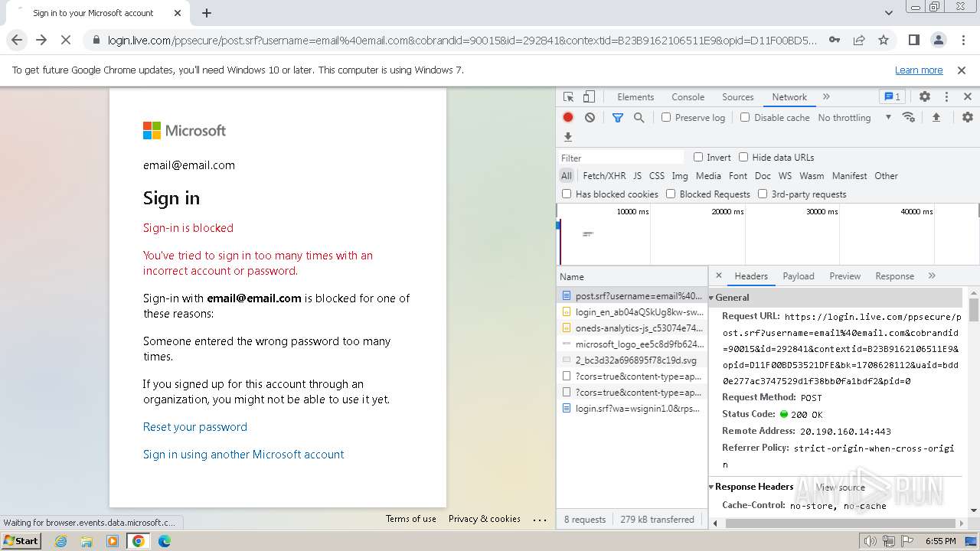The width and height of the screenshot is (980, 551).
Task: Filter requests by Img type
Action: (x=680, y=176)
